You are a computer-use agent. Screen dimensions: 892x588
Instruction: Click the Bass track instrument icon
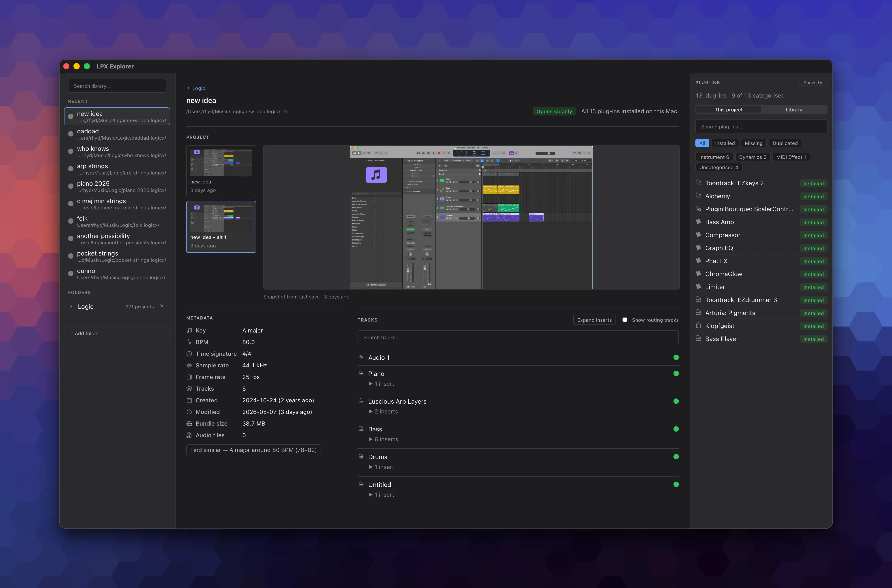click(361, 429)
